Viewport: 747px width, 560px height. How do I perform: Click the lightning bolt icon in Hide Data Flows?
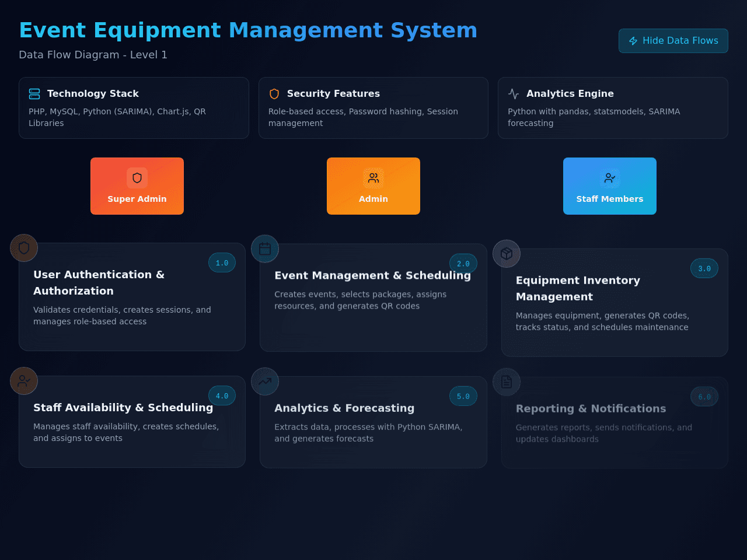point(633,41)
